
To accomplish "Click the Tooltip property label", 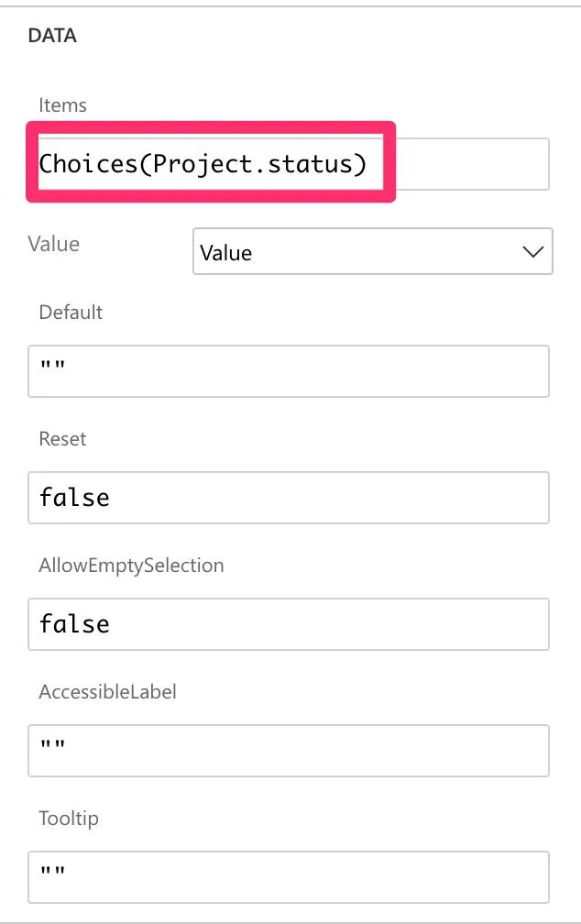I will pos(67,818).
